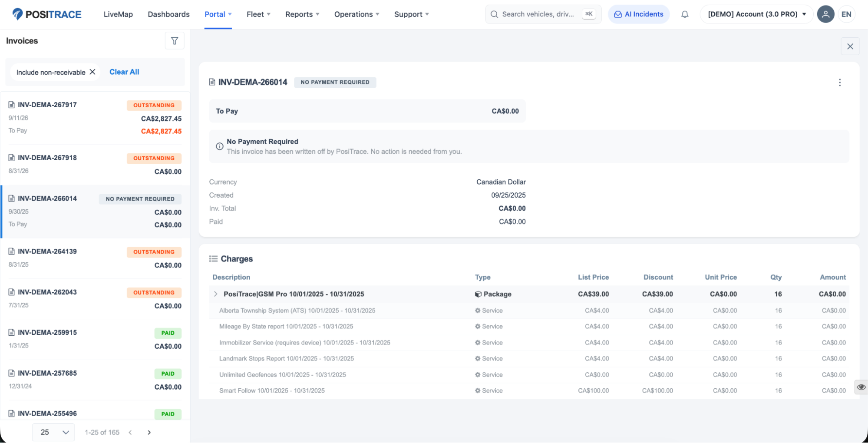Click the Smart Follow service row
The height and width of the screenshot is (443, 868).
[x=529, y=391]
